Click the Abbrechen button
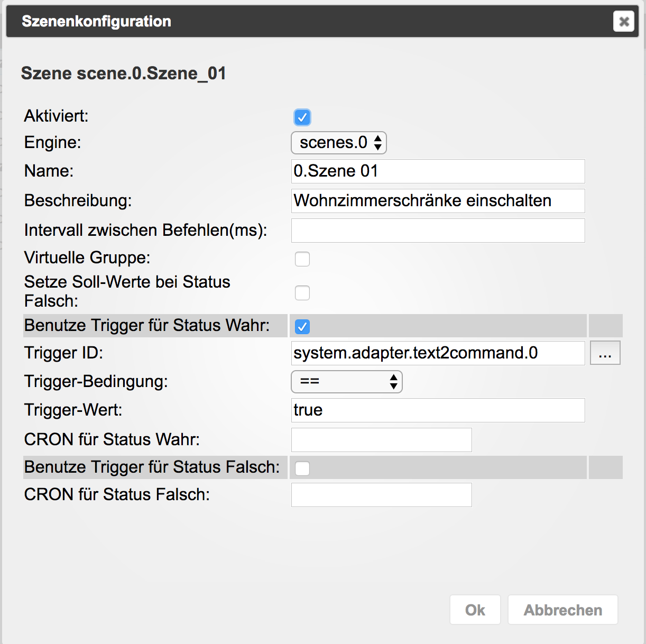This screenshot has width=646, height=644. [x=562, y=610]
